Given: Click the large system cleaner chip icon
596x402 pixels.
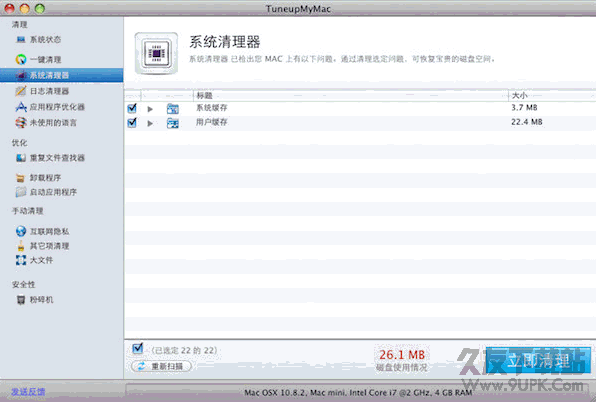Looking at the screenshot, I should click(x=156, y=53).
